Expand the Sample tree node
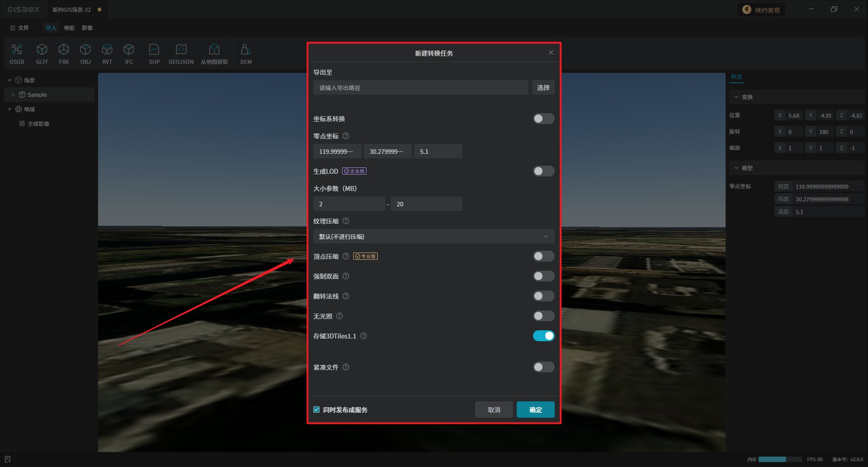 coord(14,95)
